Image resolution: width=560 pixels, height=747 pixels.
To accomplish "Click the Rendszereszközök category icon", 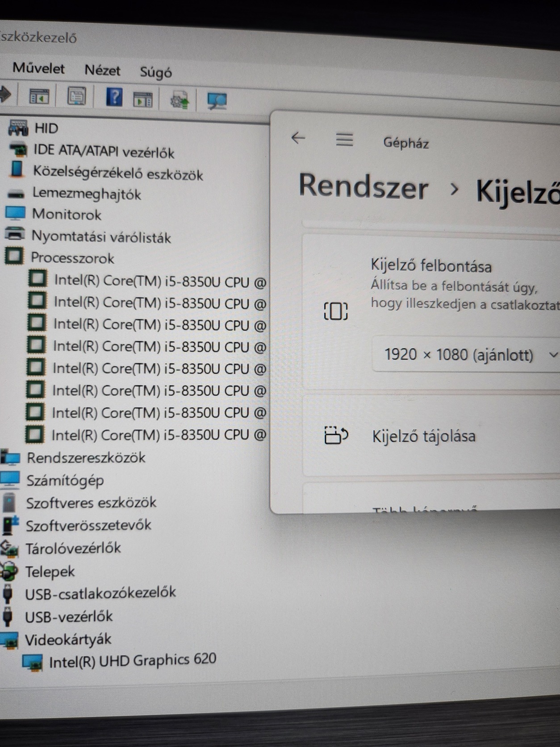I will [x=10, y=457].
